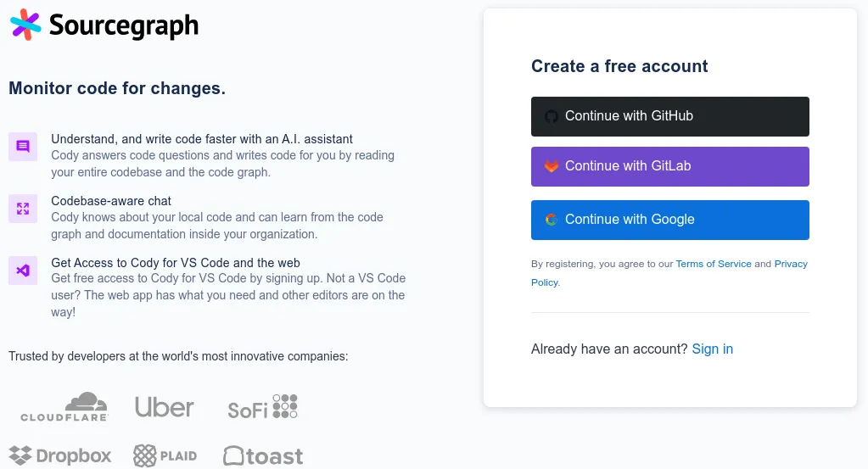The height and width of the screenshot is (469, 868).
Task: Click the Cloudflare cloud logo
Action: 64,407
